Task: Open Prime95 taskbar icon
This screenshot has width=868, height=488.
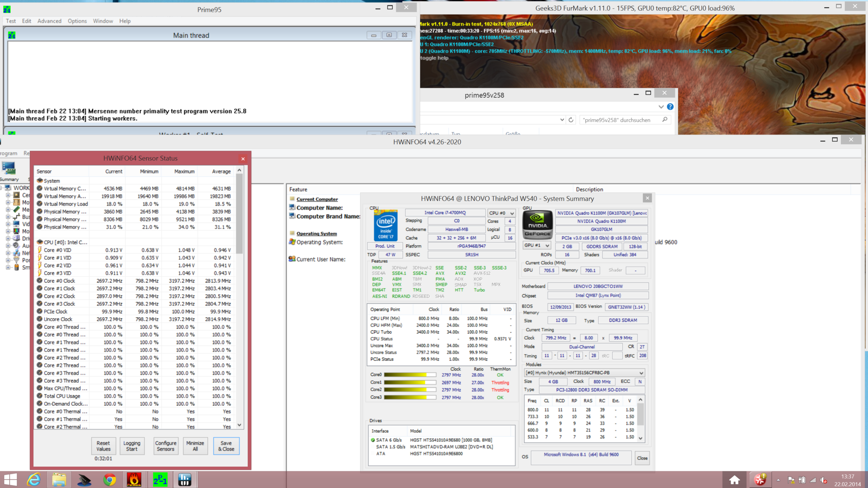Action: 160,479
